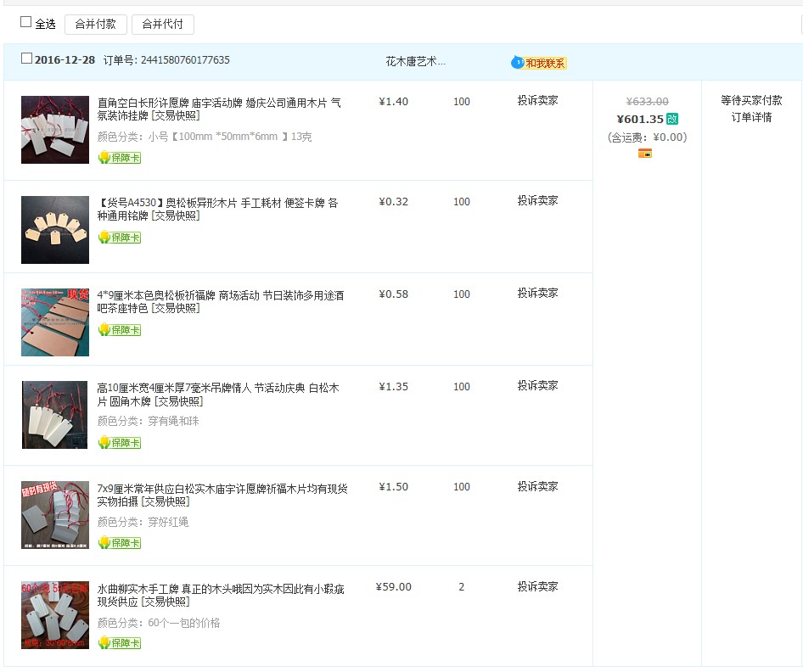Viewport: 803px width, 672px height.
Task: Click the green 改 price-modified badge
Action: [672, 120]
